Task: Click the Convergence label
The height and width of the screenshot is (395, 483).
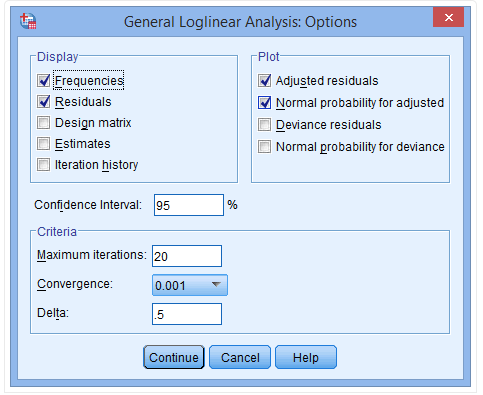Action: [x=75, y=284]
